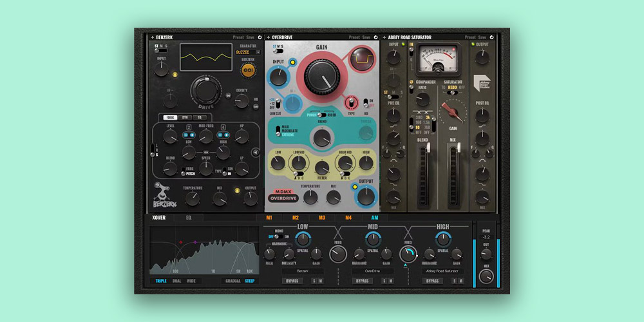Click the High band Spatial knob

[x=443, y=240]
